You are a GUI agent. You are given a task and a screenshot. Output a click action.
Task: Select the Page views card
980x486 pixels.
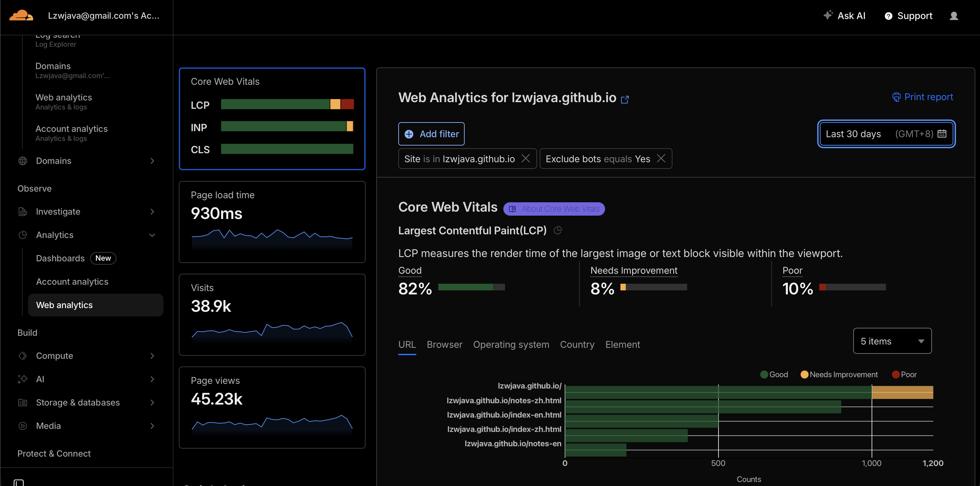pyautogui.click(x=272, y=408)
